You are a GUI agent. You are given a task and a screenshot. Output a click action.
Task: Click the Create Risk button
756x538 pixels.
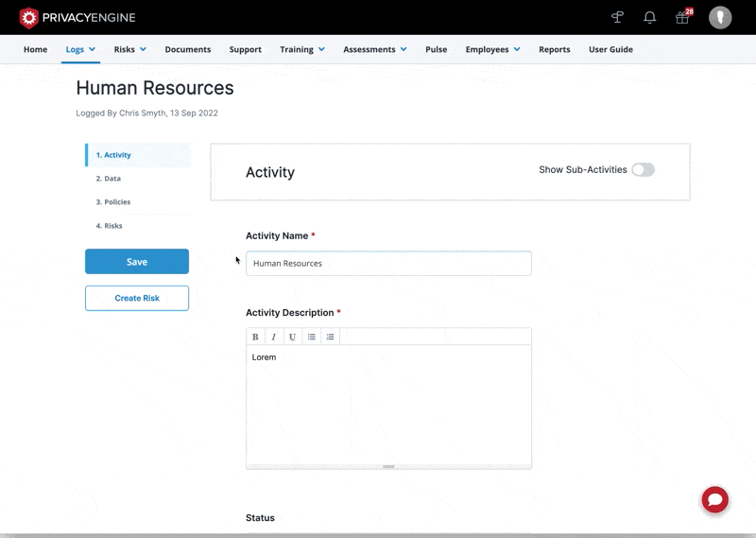137,298
